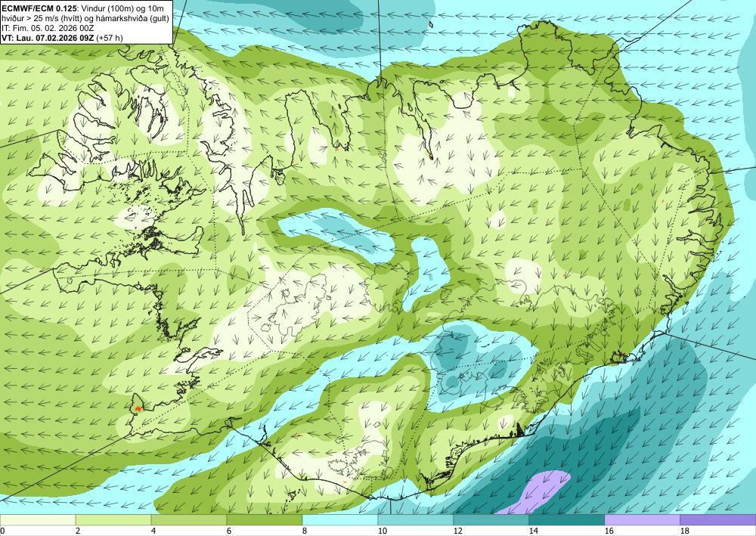Screen dimensions: 756x536
Task: Click the darker purple above-18 m/s legend swatch
Action: click(718, 520)
